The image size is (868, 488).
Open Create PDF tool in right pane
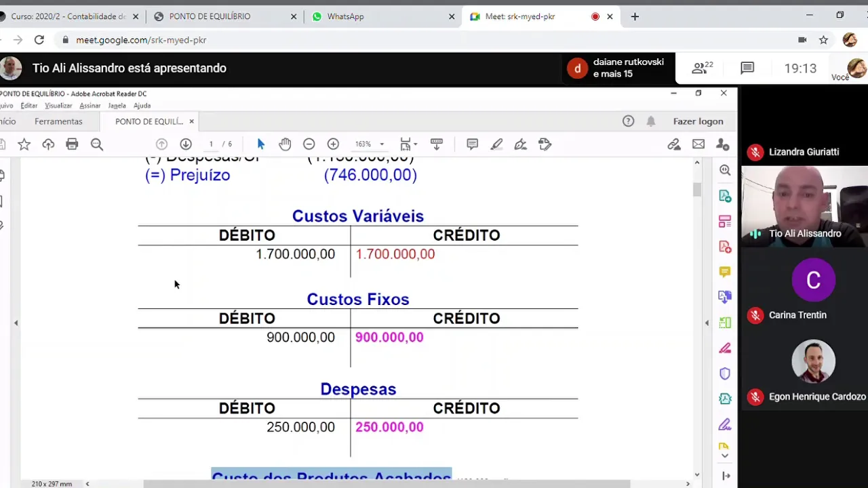(725, 247)
